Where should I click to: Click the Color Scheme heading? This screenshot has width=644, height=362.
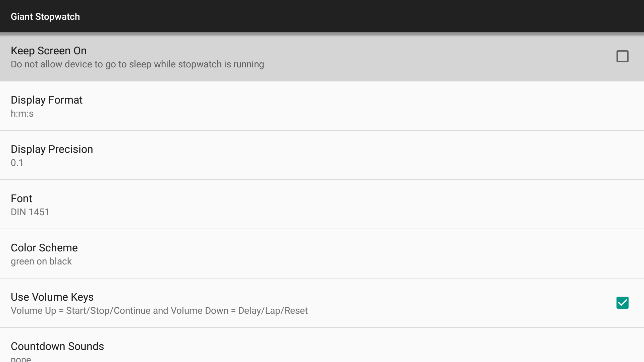(x=44, y=248)
